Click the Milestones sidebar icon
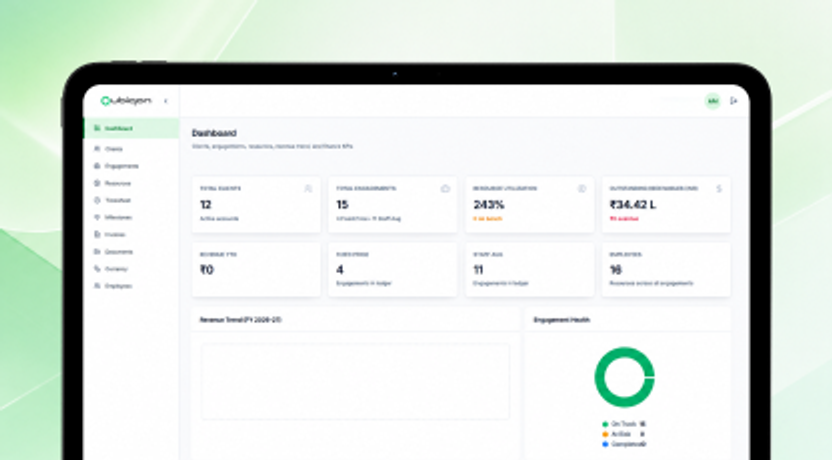 (x=97, y=217)
